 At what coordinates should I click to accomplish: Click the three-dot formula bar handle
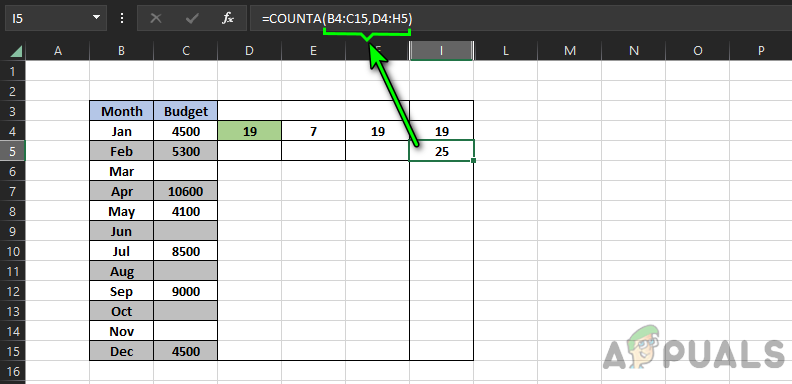[x=121, y=18]
